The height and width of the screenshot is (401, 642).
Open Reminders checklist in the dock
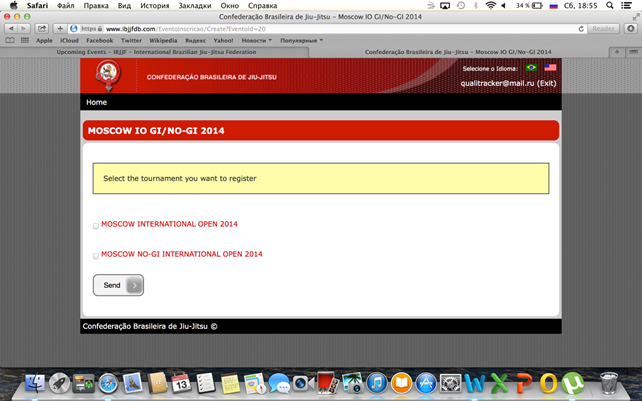[x=206, y=383]
